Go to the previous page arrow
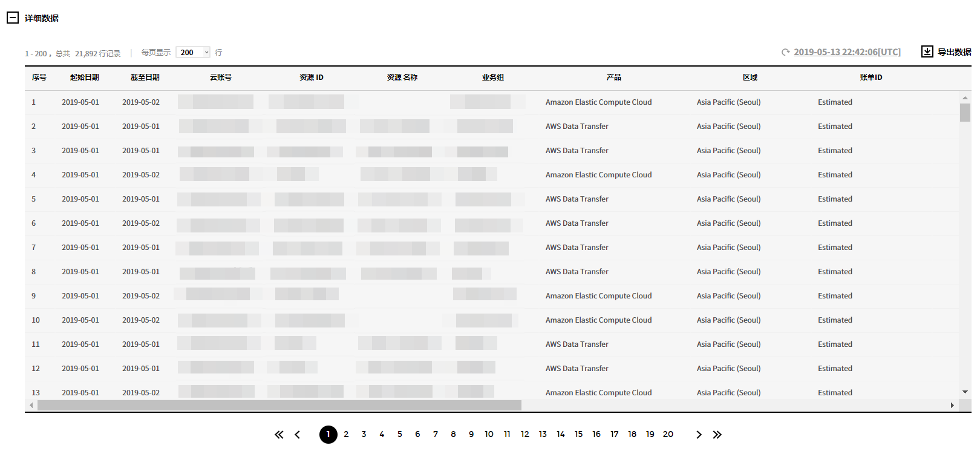980x454 pixels. [x=297, y=435]
